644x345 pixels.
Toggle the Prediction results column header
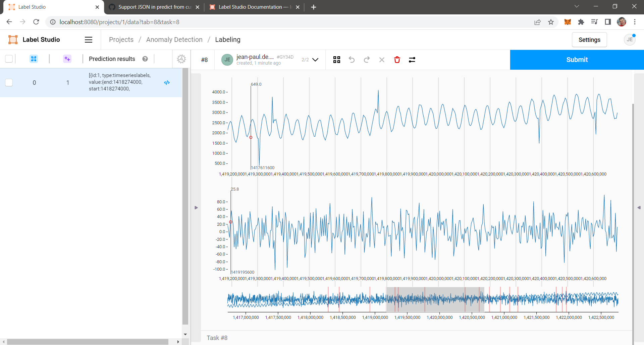pyautogui.click(x=112, y=59)
